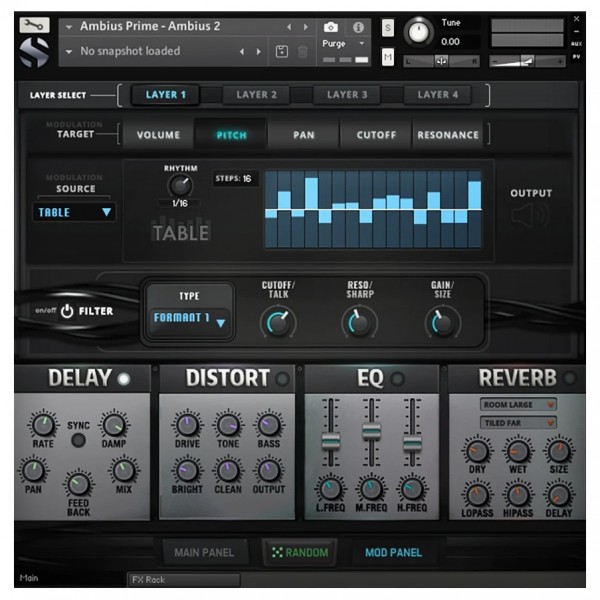Switch to the Layer 4 tab
This screenshot has width=600, height=600.
coord(437,95)
